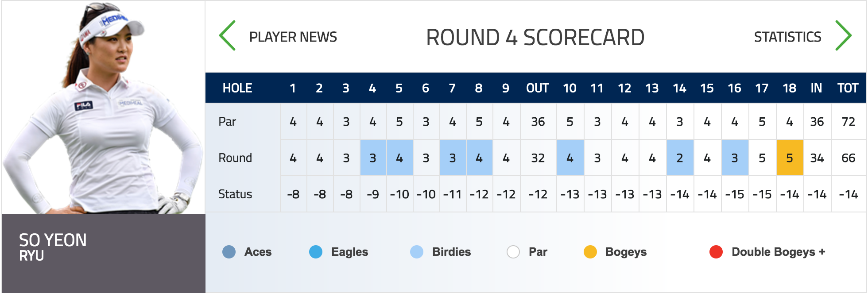Click the Bogeys yellow legend dot
The height and width of the screenshot is (293, 868).
(590, 252)
